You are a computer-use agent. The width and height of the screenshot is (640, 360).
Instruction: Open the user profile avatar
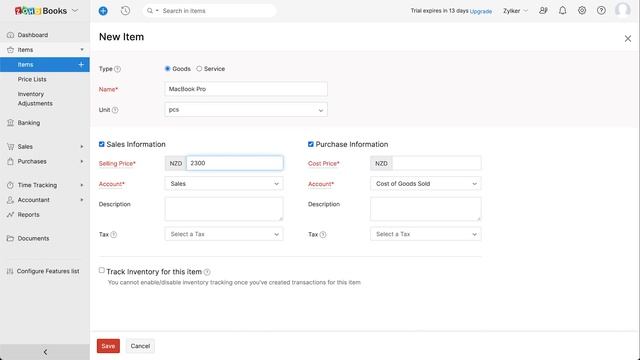tap(622, 10)
